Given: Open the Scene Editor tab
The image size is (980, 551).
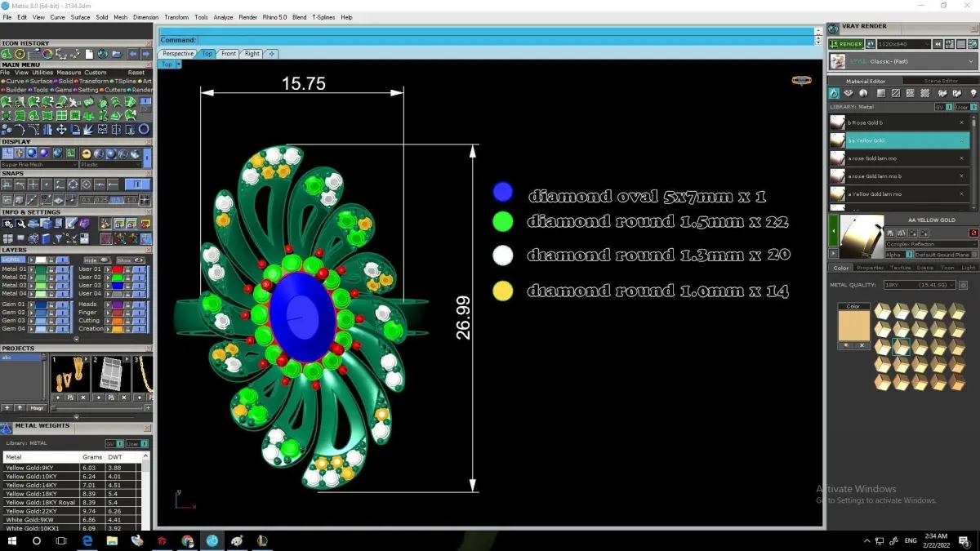Looking at the screenshot, I should coord(941,81).
